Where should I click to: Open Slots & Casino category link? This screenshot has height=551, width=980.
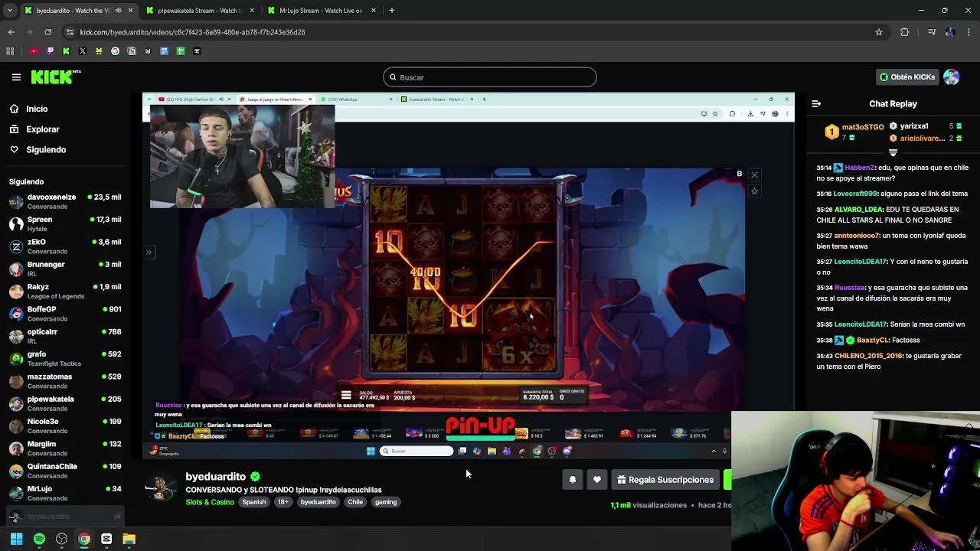point(210,502)
